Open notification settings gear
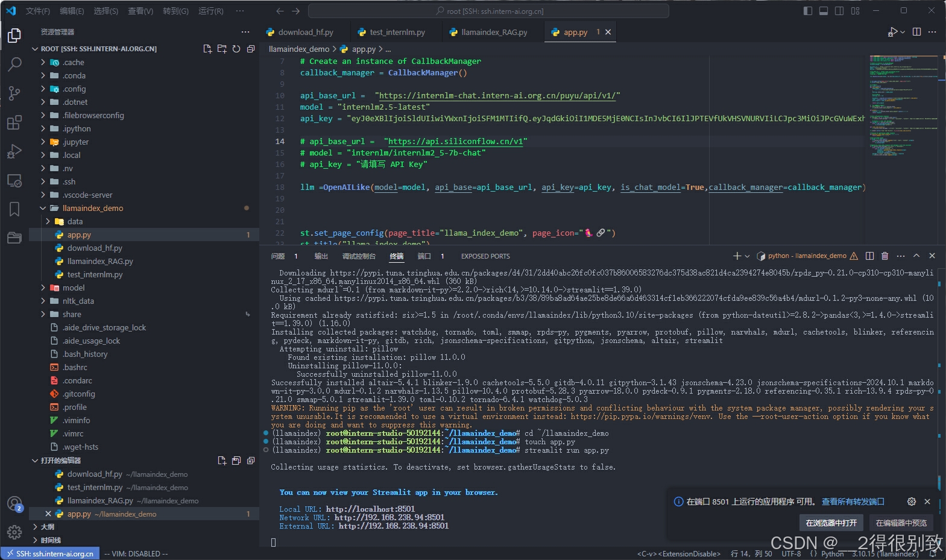 pyautogui.click(x=912, y=502)
